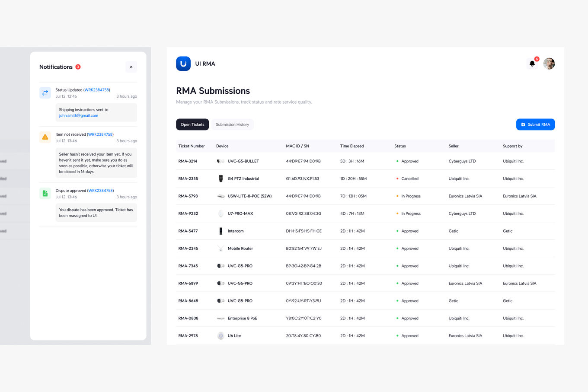The height and width of the screenshot is (392, 588).
Task: Click the Seller hasn't received item message
Action: [x=96, y=163]
